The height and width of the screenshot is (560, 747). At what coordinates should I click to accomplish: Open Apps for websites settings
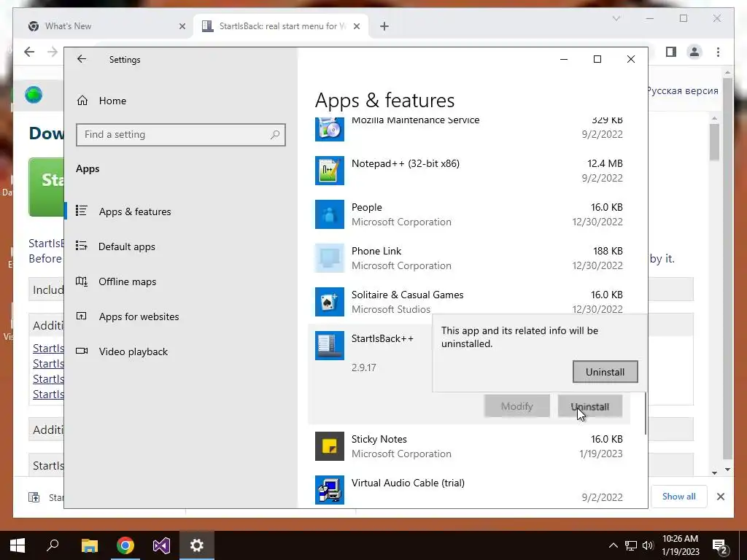point(139,316)
